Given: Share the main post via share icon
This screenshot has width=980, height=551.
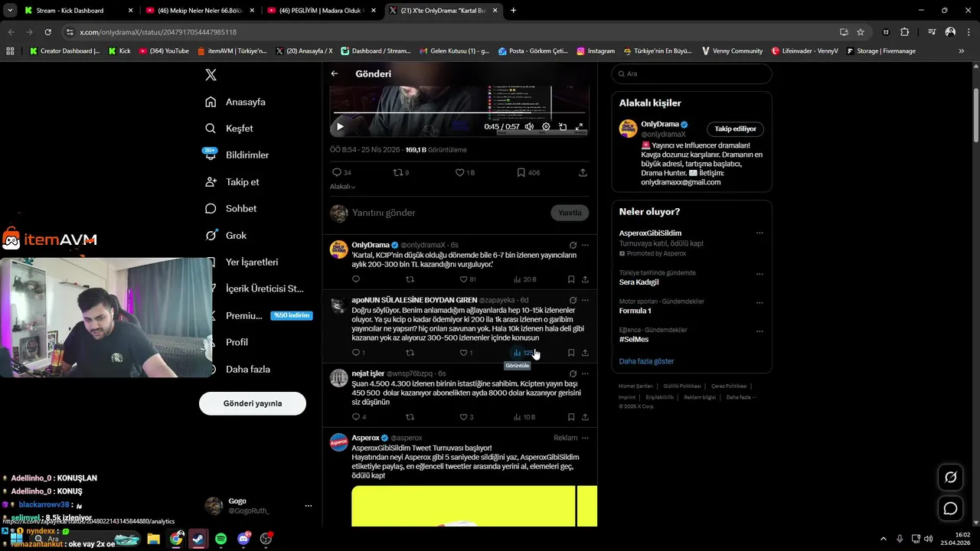Looking at the screenshot, I should [x=583, y=173].
